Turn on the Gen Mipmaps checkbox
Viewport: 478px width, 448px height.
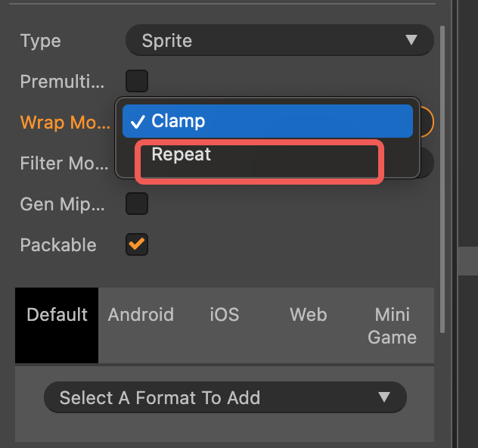tap(137, 204)
